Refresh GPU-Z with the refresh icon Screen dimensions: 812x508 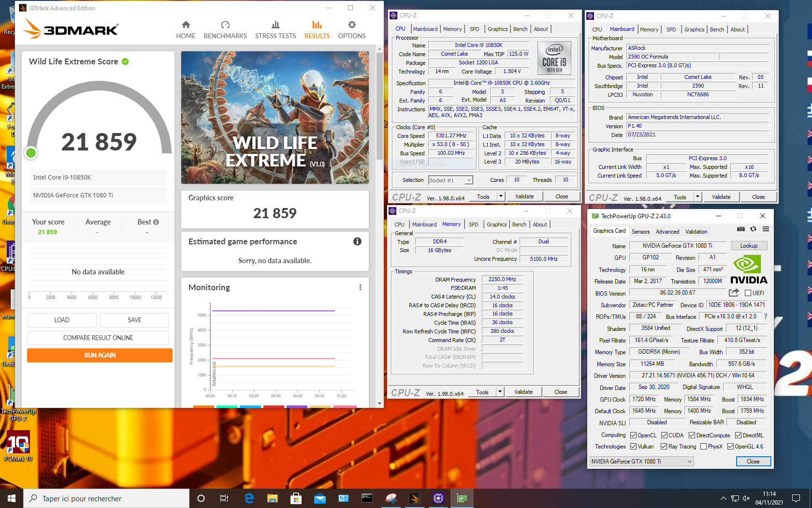tap(753, 229)
